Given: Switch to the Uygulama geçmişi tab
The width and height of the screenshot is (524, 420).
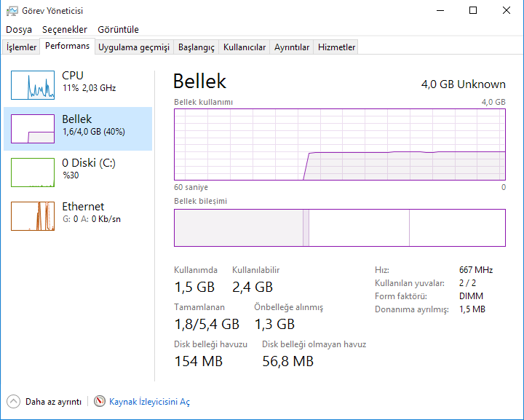Looking at the screenshot, I should (133, 47).
